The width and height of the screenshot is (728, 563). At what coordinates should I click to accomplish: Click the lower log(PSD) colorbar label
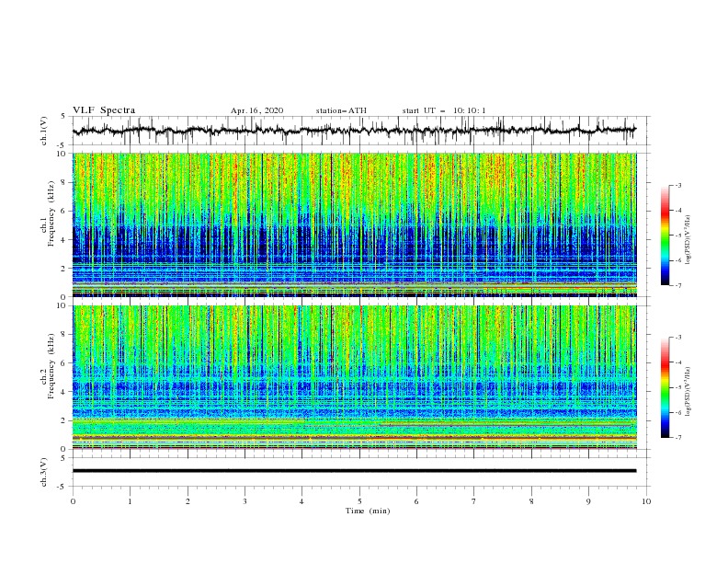point(688,392)
